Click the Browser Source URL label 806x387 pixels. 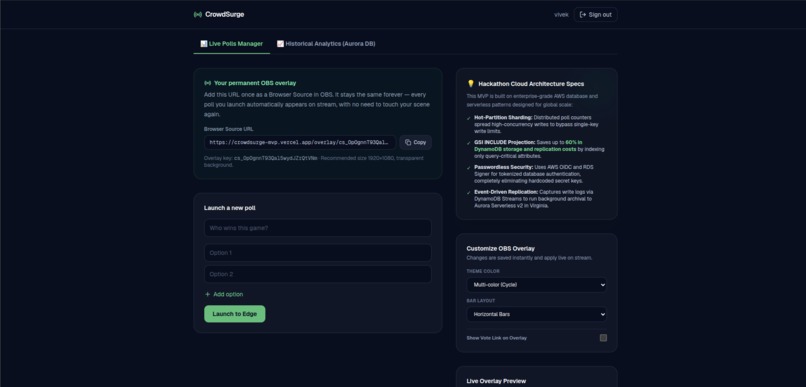click(228, 129)
